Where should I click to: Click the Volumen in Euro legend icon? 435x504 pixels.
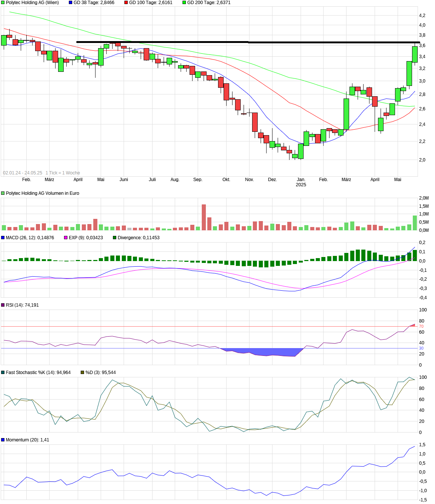(3, 193)
